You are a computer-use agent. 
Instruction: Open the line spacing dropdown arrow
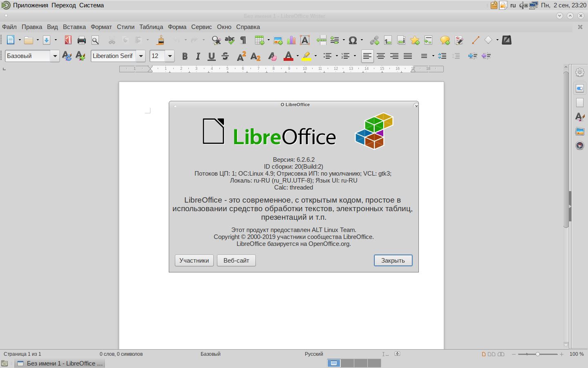point(433,56)
